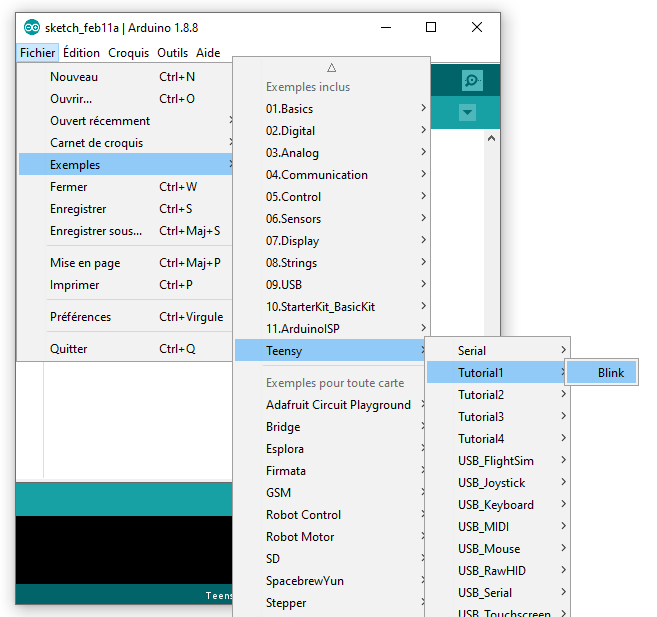Open 09.USB examples submenu
657x617 pixels.
[x=331, y=285]
